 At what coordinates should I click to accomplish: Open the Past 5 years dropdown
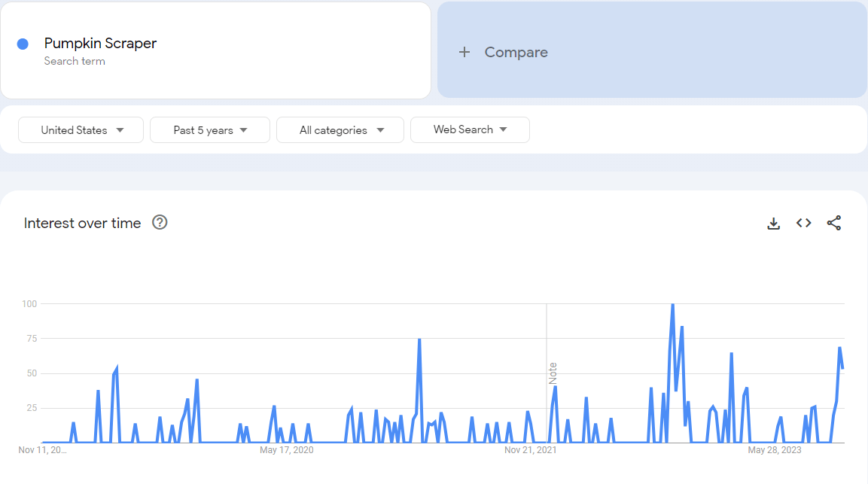(x=210, y=129)
